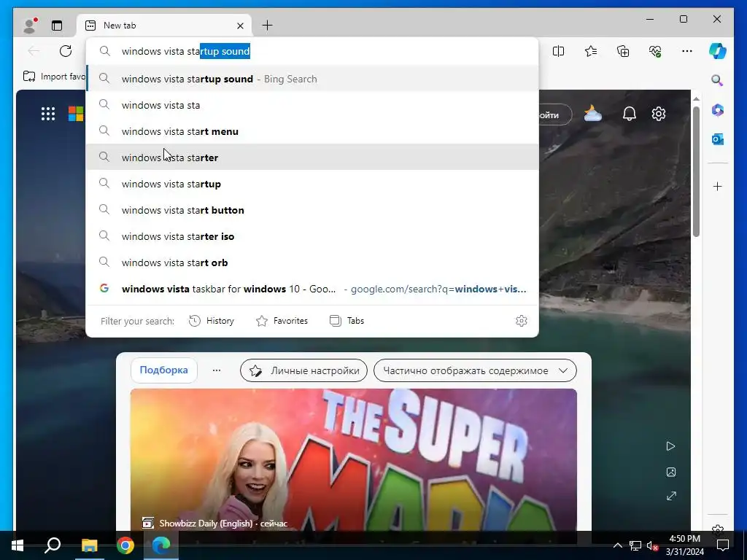This screenshot has width=747, height=560.
Task: Refresh the page
Action: (66, 51)
